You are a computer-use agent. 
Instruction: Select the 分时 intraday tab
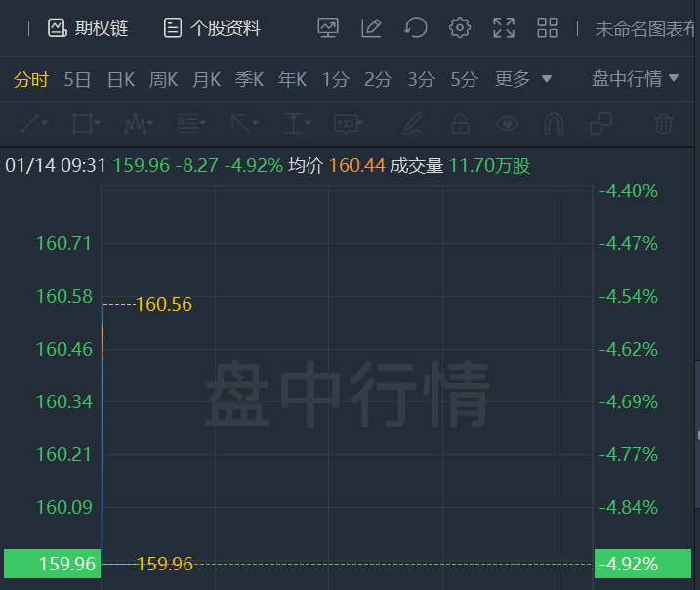[31, 79]
